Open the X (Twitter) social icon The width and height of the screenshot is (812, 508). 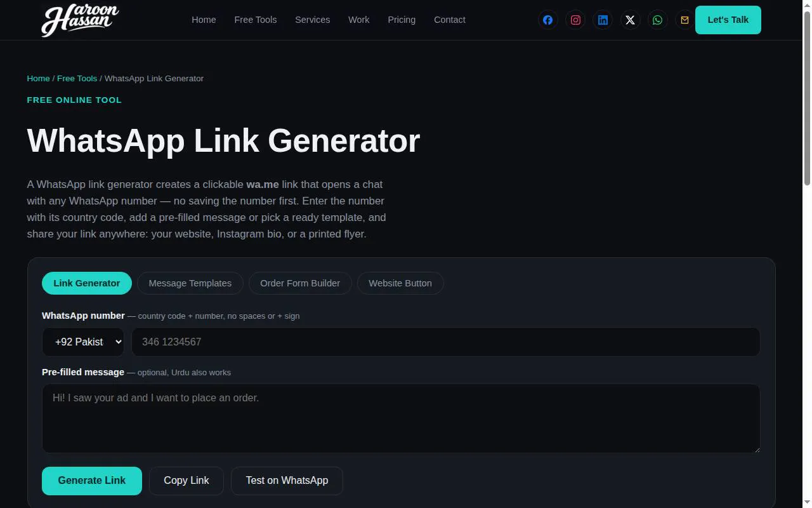click(x=630, y=20)
